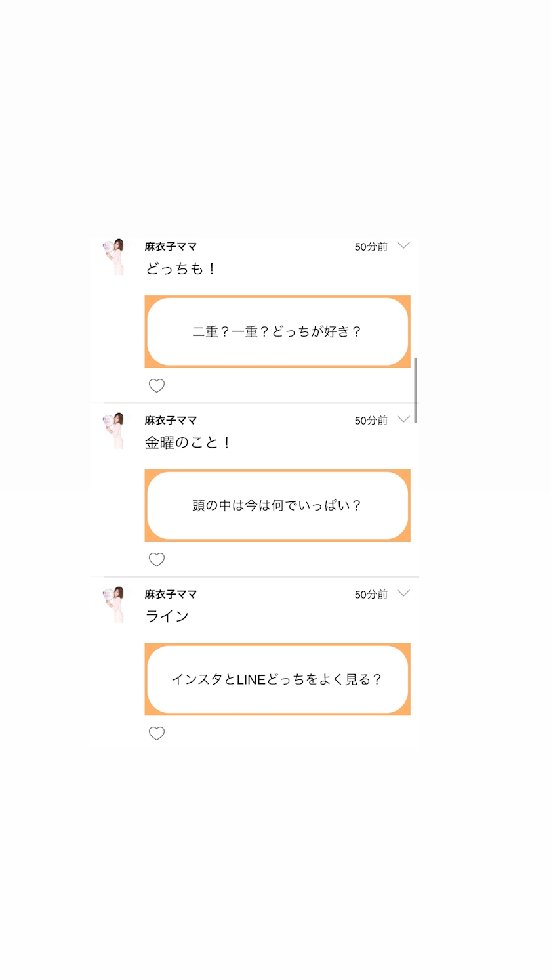551x980 pixels.
Task: Expand the chevron menu for the "金曜のこと！" post
Action: tap(403, 419)
